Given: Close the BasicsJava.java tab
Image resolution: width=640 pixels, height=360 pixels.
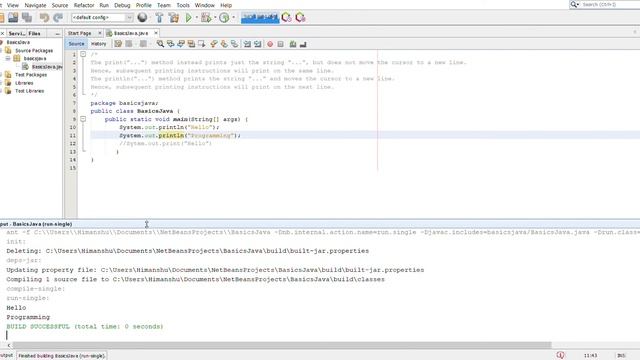Looking at the screenshot, I should (156, 33).
